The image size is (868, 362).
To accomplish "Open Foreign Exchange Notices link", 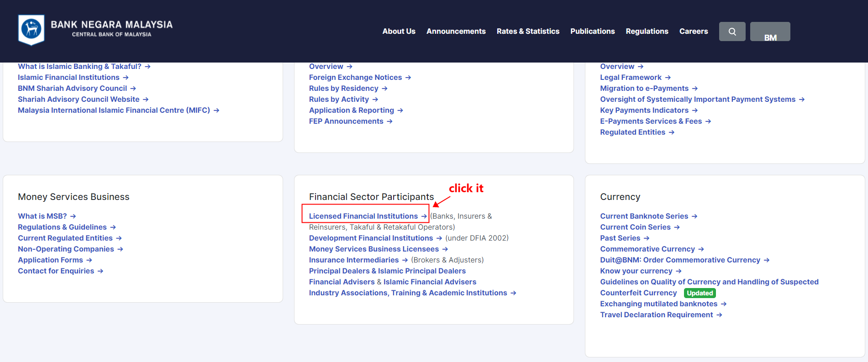I will (x=360, y=78).
